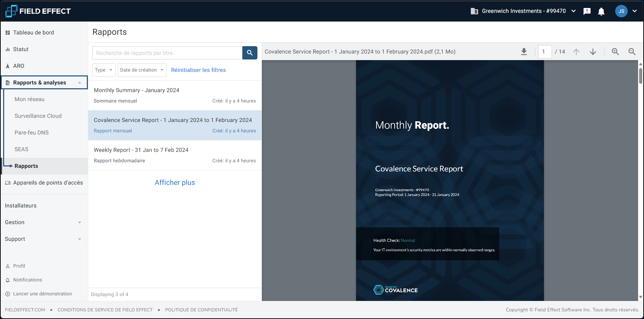Click the Field Effect logo
644x319 pixels.
click(x=38, y=11)
